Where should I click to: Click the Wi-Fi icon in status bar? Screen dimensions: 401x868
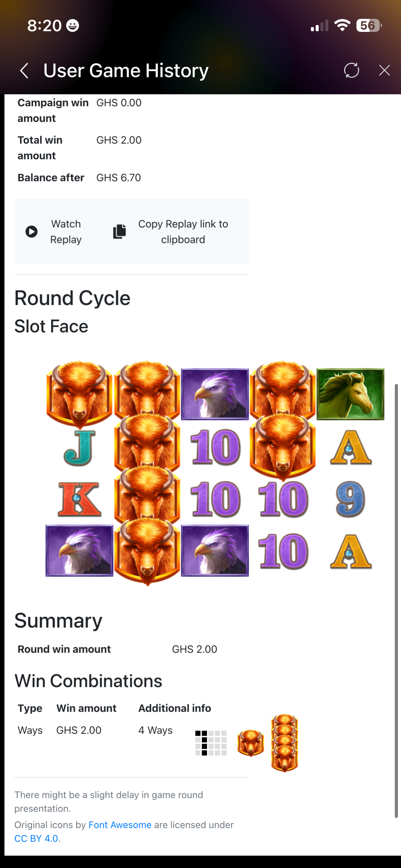(x=342, y=25)
